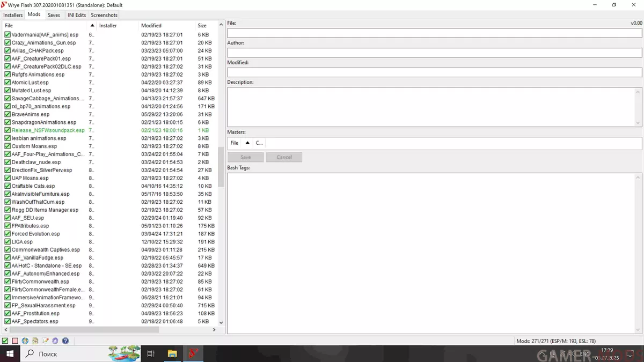Select AAF_Prostitution.esp row
The image size is (644, 362).
(110, 313)
